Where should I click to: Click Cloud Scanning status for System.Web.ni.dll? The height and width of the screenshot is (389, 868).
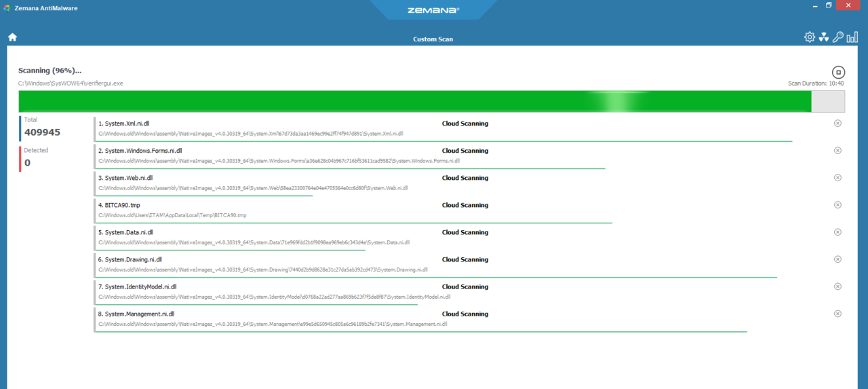[465, 178]
